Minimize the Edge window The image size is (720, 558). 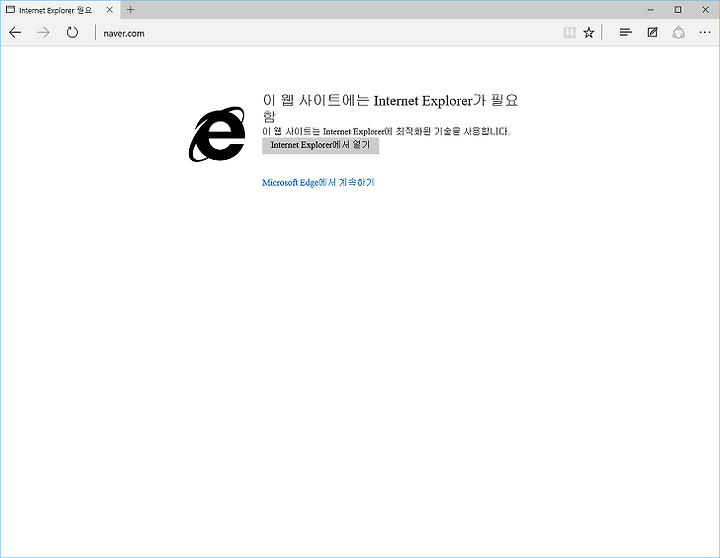coord(650,10)
